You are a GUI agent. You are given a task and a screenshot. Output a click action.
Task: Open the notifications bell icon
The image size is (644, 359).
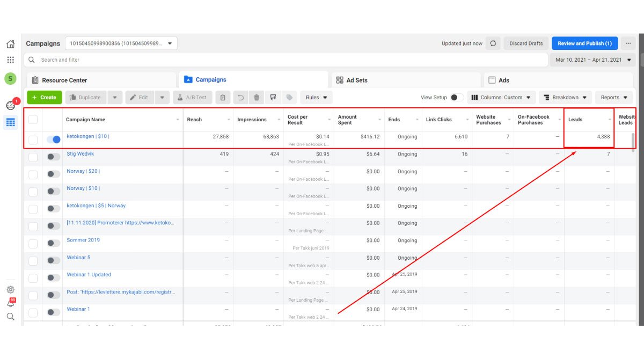click(x=10, y=303)
